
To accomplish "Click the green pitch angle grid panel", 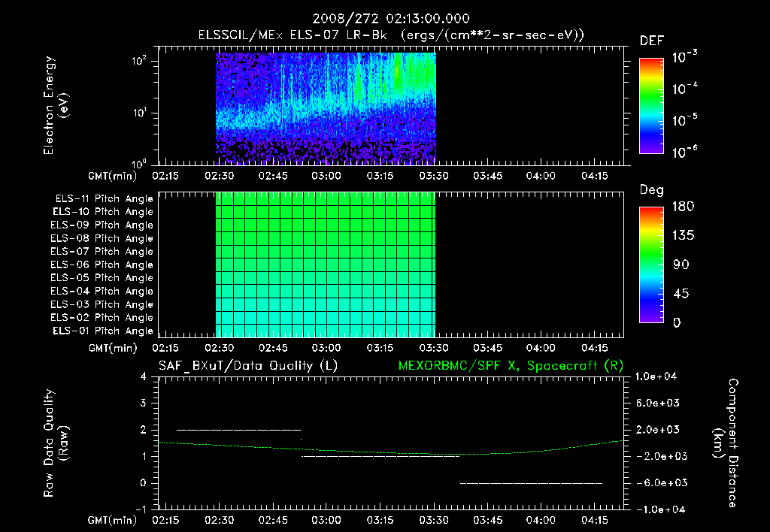I will point(326,264).
